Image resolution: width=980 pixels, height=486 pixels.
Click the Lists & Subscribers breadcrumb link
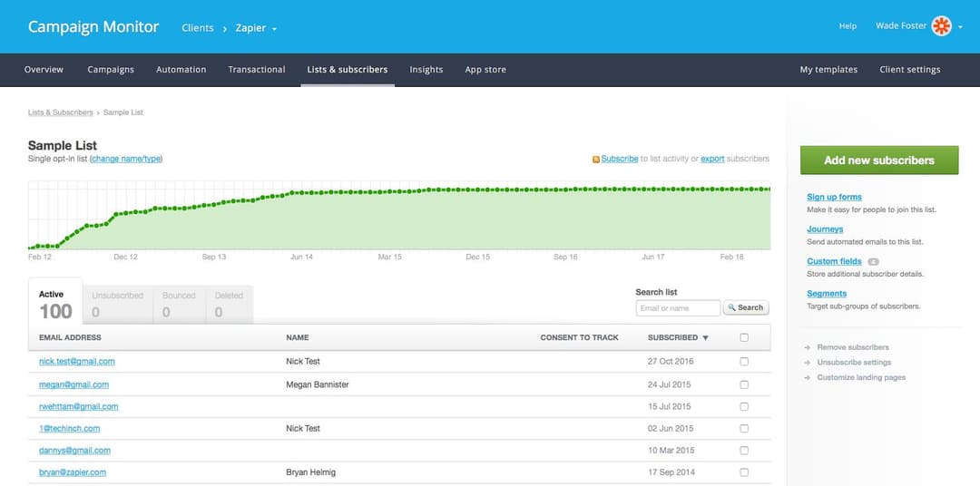60,112
